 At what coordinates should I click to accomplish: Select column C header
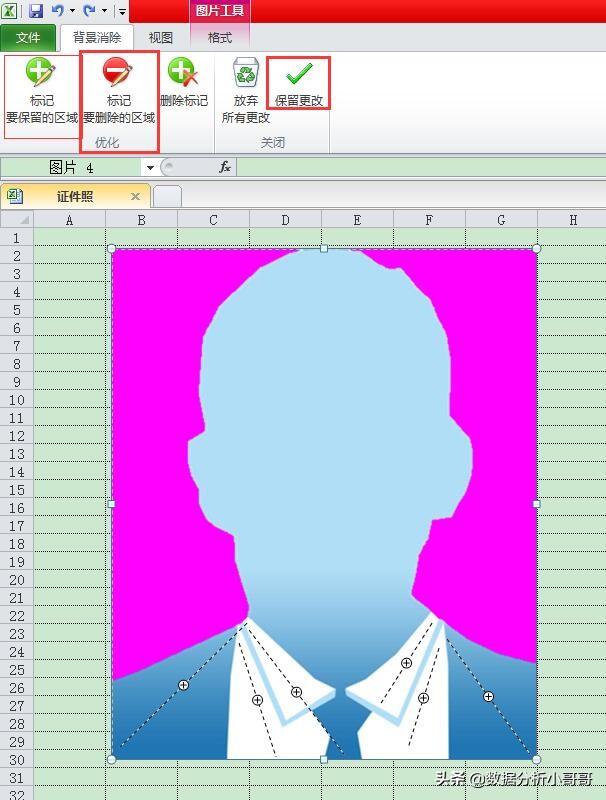(213, 220)
